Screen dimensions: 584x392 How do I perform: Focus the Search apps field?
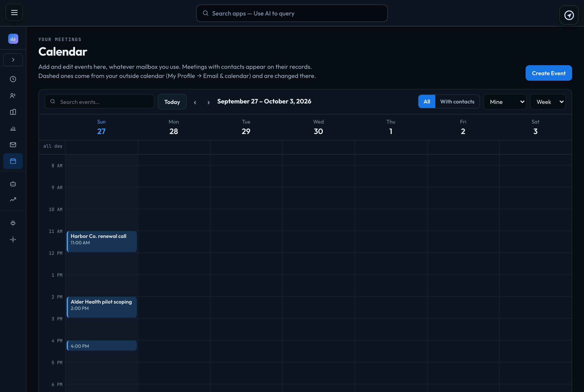(x=292, y=13)
